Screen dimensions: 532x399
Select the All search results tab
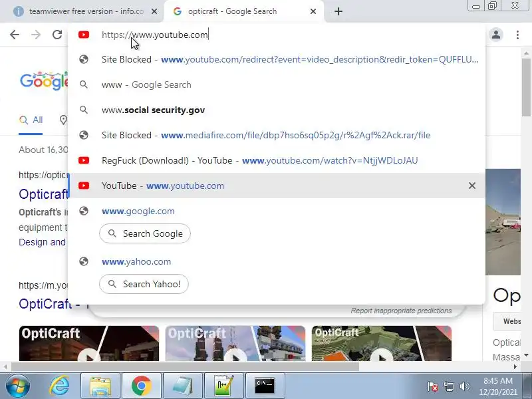31,120
